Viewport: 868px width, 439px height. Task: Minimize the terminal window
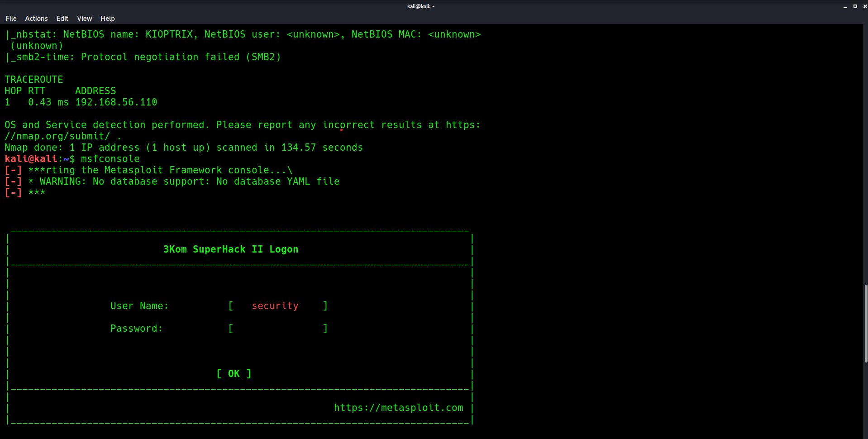tap(845, 6)
